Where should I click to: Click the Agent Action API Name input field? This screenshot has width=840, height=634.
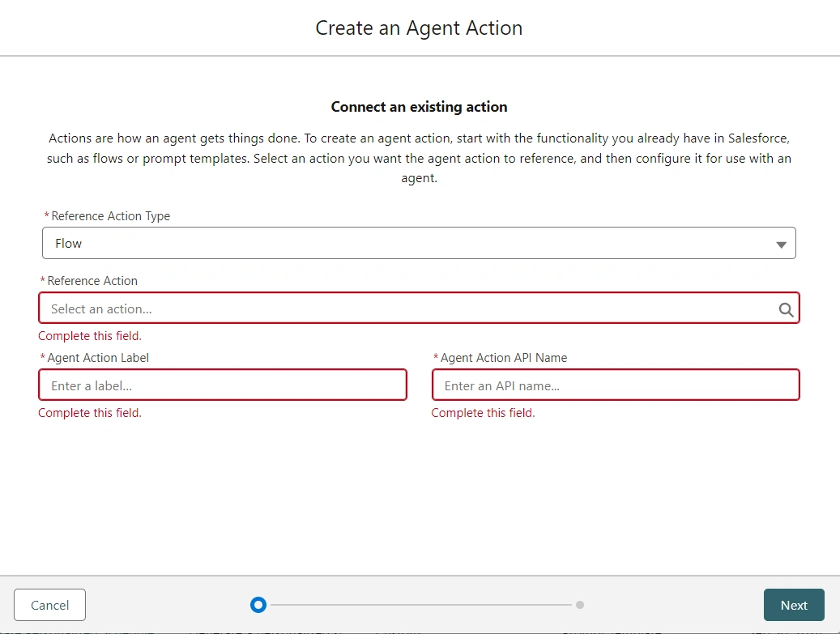616,385
